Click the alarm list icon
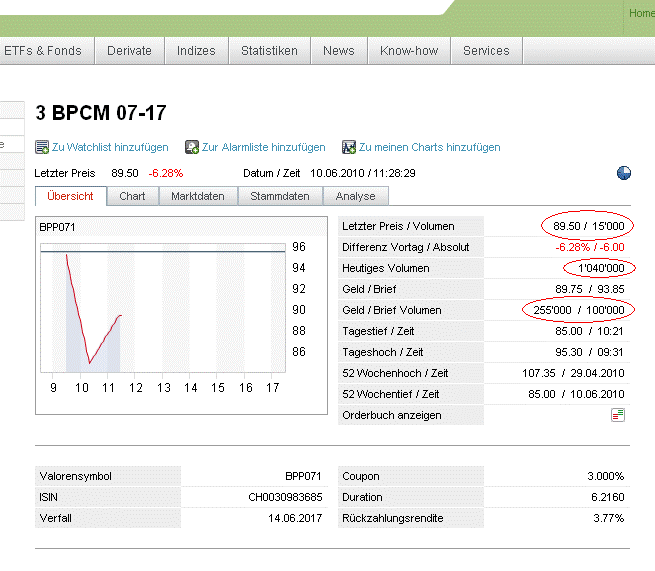Viewport: 655px width, 571px height. click(x=192, y=147)
